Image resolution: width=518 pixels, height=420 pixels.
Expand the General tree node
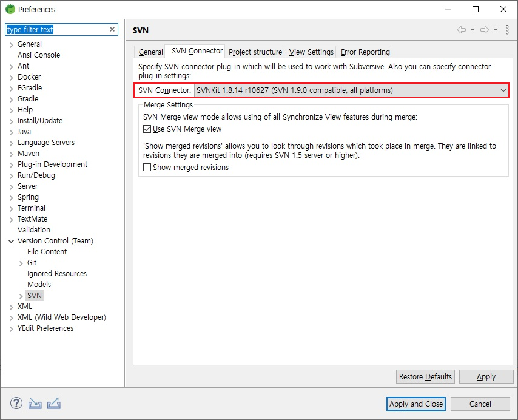point(12,45)
